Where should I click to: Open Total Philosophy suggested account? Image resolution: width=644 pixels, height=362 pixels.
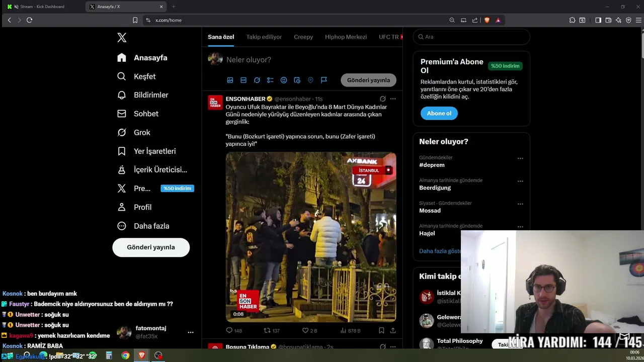tap(460, 341)
